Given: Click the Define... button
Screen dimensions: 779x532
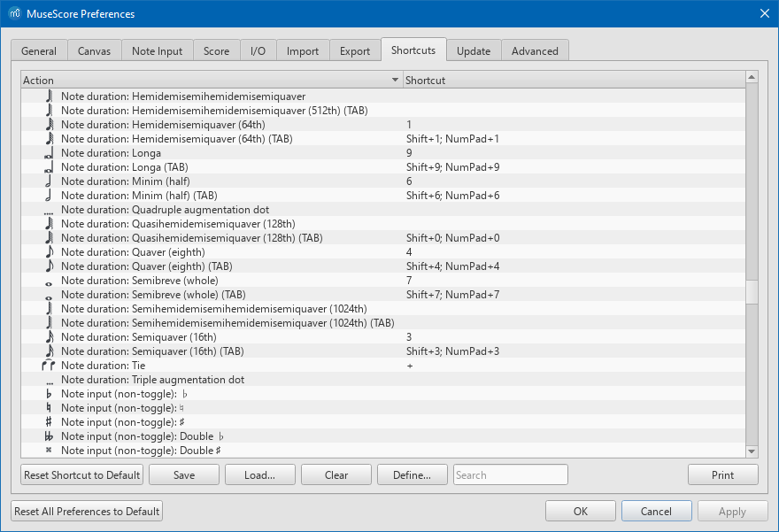Looking at the screenshot, I should pos(413,474).
